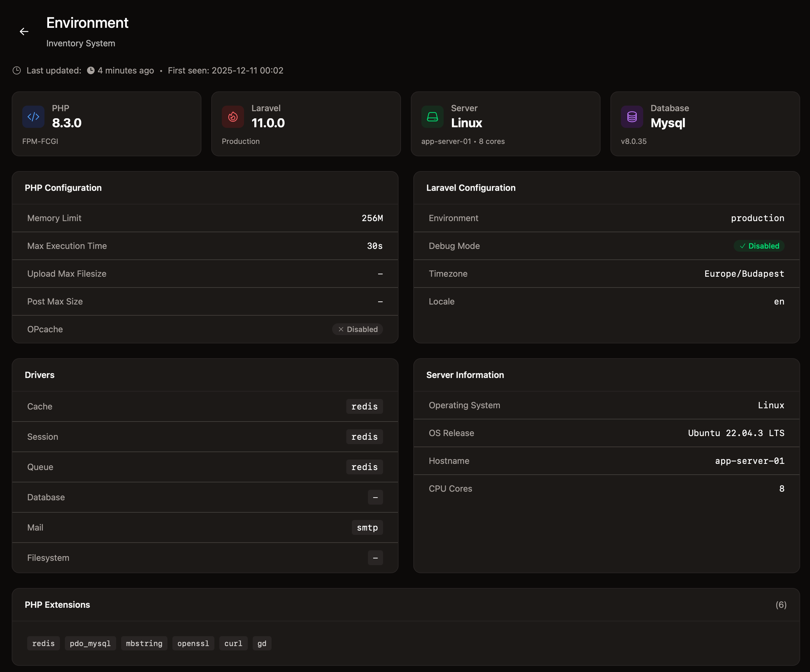Click the Cache redis driver badge
The width and height of the screenshot is (810, 672).
point(364,406)
